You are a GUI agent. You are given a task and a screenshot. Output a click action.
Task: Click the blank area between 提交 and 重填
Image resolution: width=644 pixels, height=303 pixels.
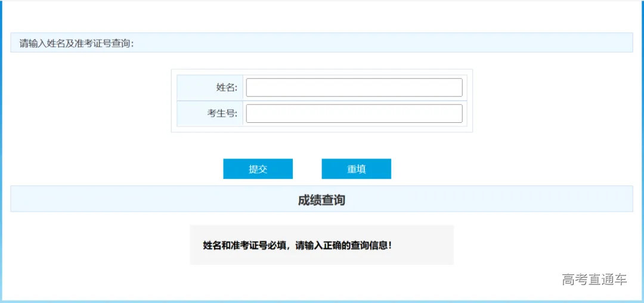tap(307, 169)
